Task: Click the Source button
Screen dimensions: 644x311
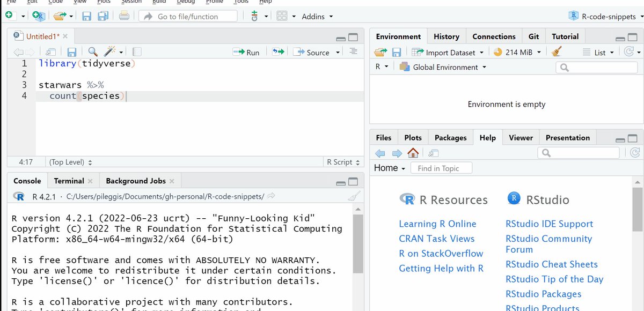Action: (x=312, y=52)
